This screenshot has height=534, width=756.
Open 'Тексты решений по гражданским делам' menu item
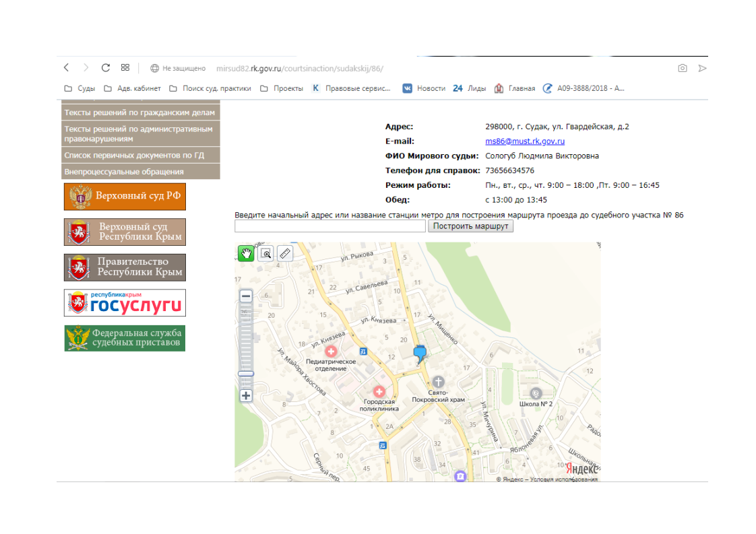(x=141, y=112)
